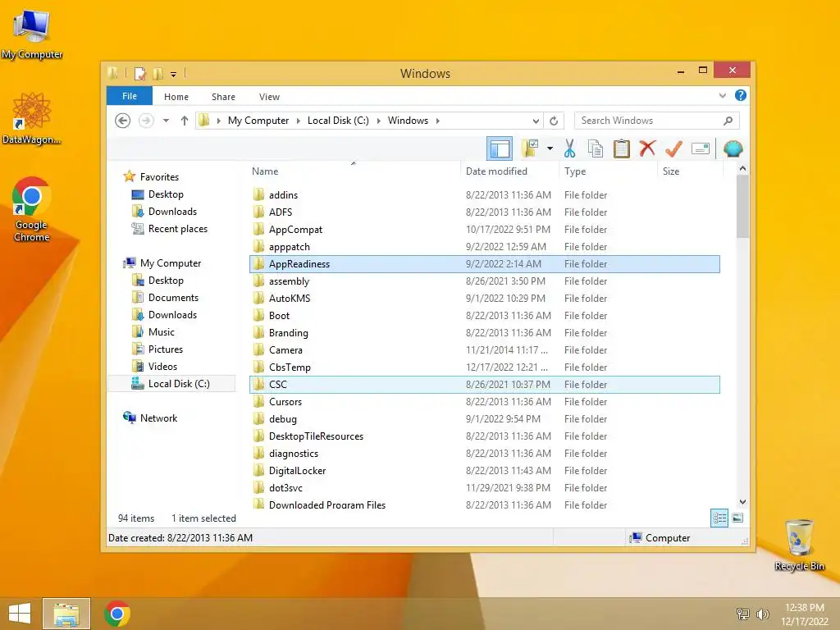Toggle the navigation pane toolbar button

click(x=500, y=148)
